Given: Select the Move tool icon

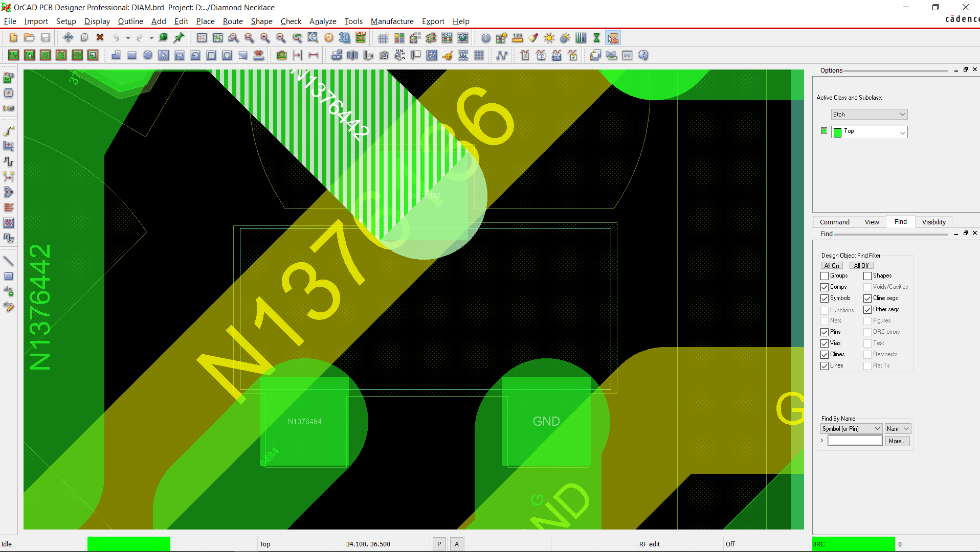Looking at the screenshot, I should [68, 37].
